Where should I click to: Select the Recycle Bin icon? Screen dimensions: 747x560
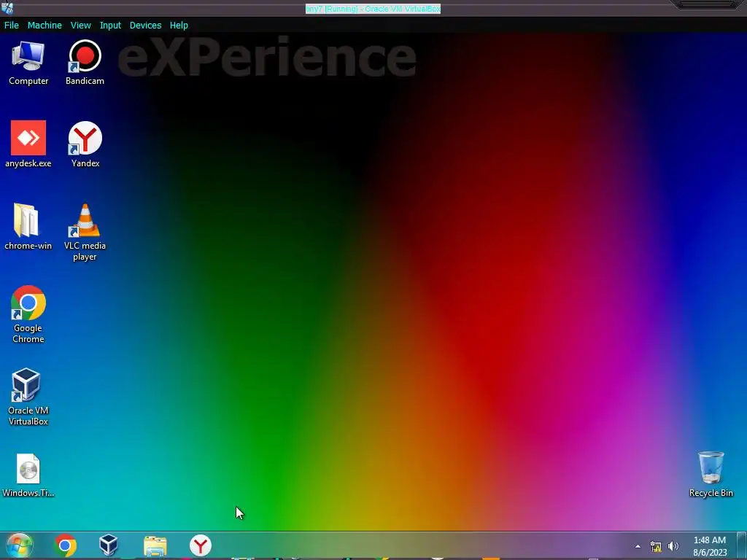tap(711, 474)
